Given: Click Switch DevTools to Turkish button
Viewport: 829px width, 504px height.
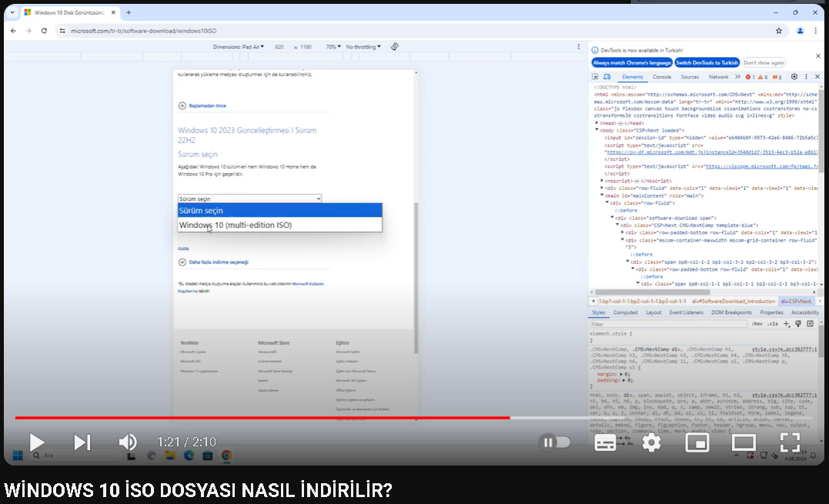Looking at the screenshot, I should [707, 62].
